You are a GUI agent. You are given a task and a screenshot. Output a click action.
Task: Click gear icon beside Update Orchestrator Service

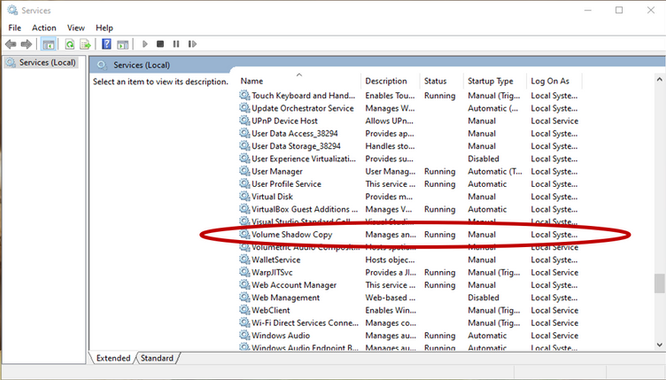[x=244, y=108]
